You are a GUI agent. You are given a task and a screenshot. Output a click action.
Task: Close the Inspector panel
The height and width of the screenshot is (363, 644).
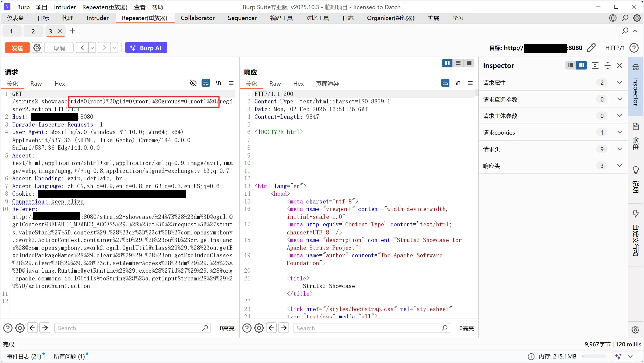pos(620,65)
